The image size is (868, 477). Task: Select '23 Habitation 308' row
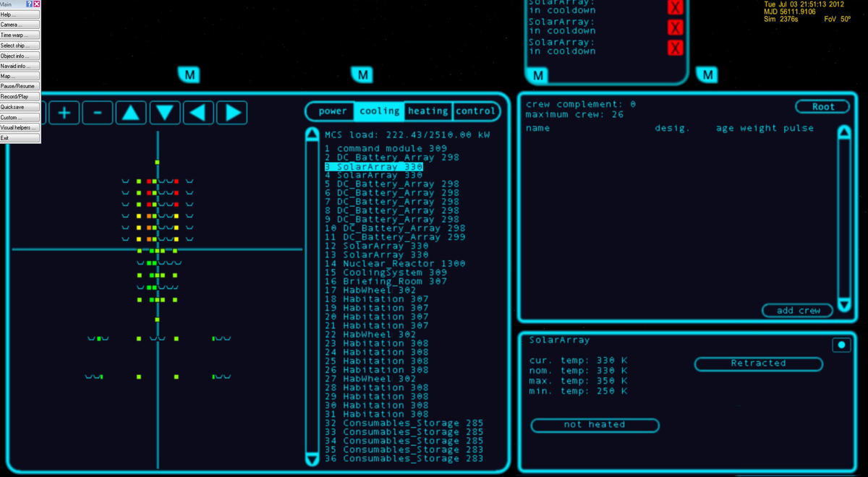click(x=377, y=343)
